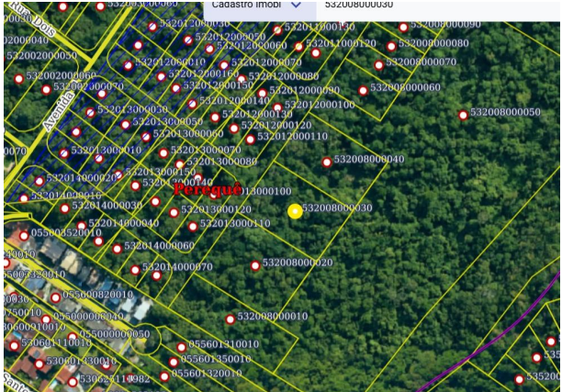Click the marker for parcel 055601310010
The image size is (562, 392).
182,347
